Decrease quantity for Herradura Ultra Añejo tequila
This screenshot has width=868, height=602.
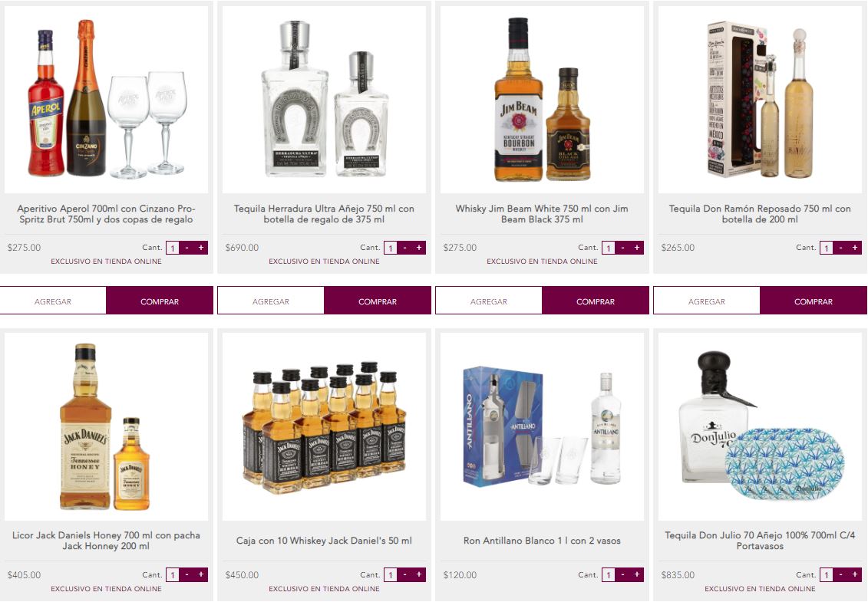point(404,248)
